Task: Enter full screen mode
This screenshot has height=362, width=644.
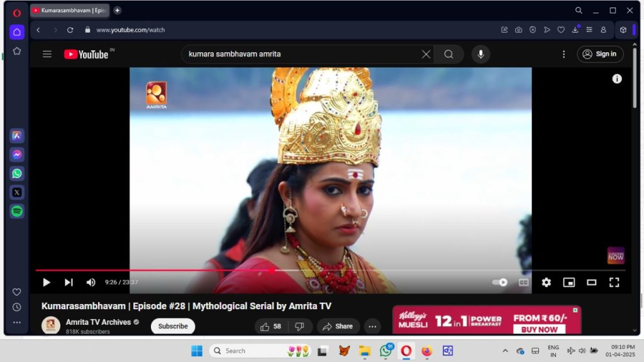Action: (x=614, y=282)
